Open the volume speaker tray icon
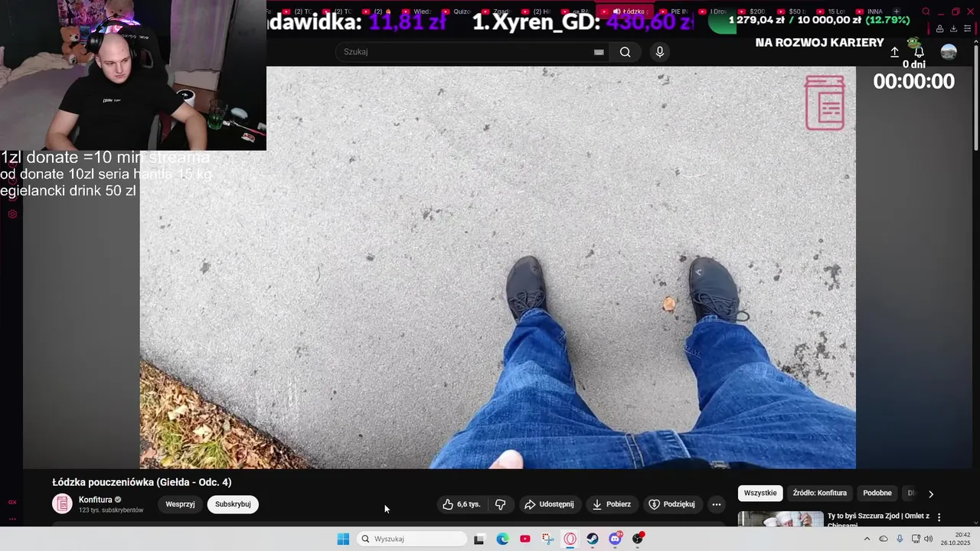 click(x=929, y=539)
